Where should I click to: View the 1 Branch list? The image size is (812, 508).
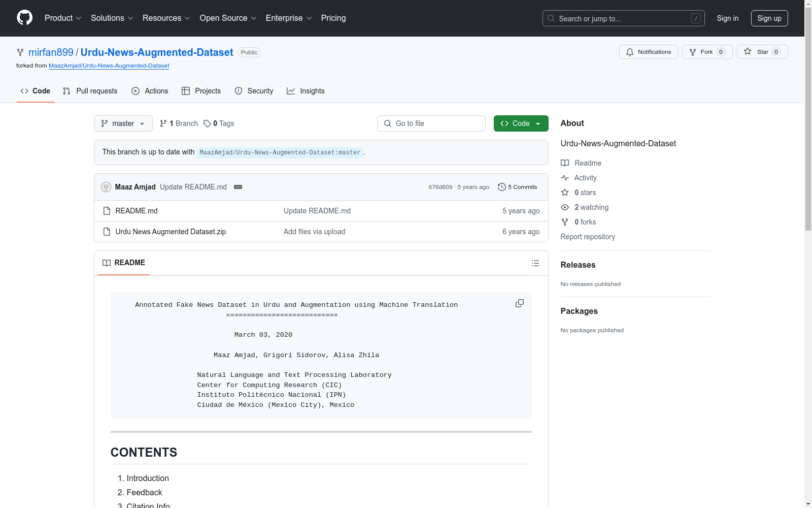click(179, 123)
